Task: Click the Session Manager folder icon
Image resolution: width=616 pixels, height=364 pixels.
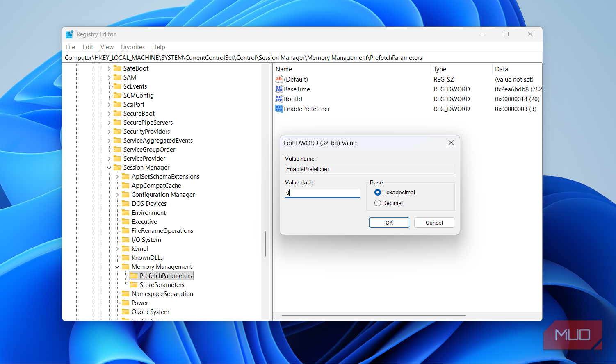Action: [x=117, y=167]
